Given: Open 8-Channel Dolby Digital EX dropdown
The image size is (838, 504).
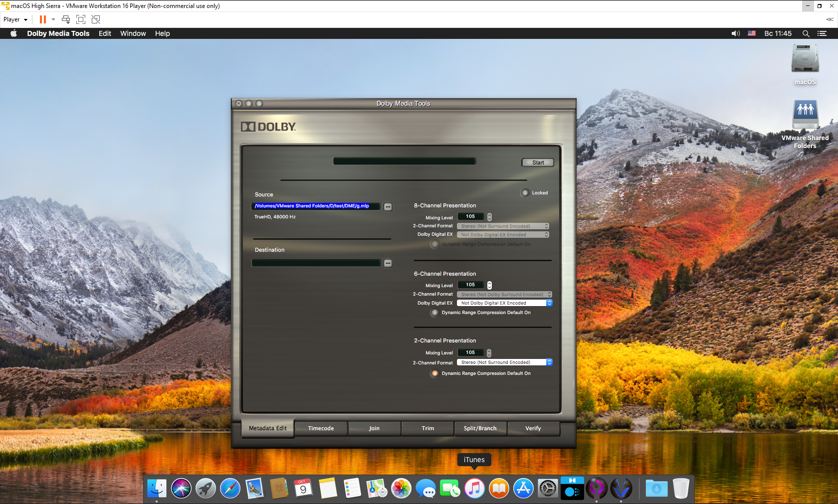Looking at the screenshot, I should (503, 235).
